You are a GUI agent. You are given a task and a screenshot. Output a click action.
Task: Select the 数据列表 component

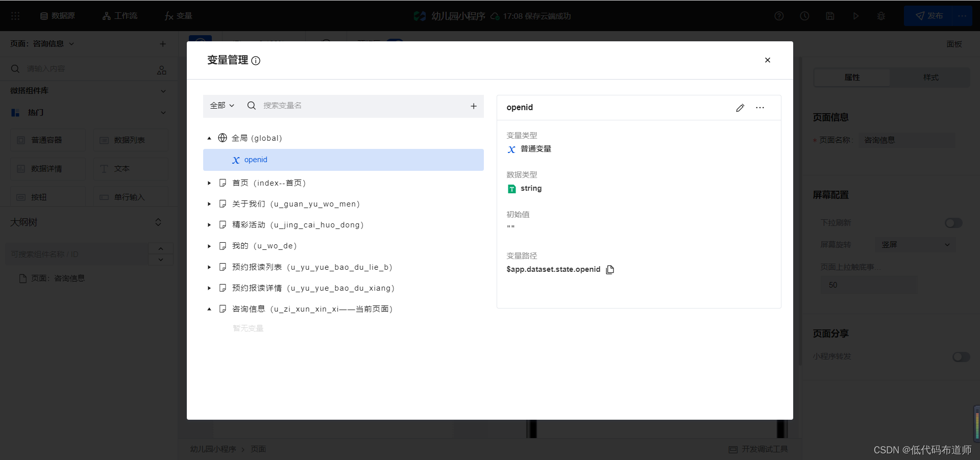(131, 140)
